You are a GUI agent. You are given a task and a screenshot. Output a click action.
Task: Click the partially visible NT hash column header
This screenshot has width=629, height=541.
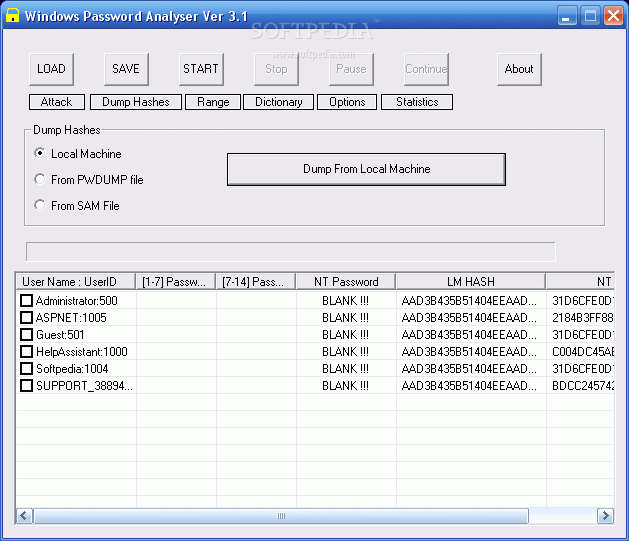pos(580,282)
